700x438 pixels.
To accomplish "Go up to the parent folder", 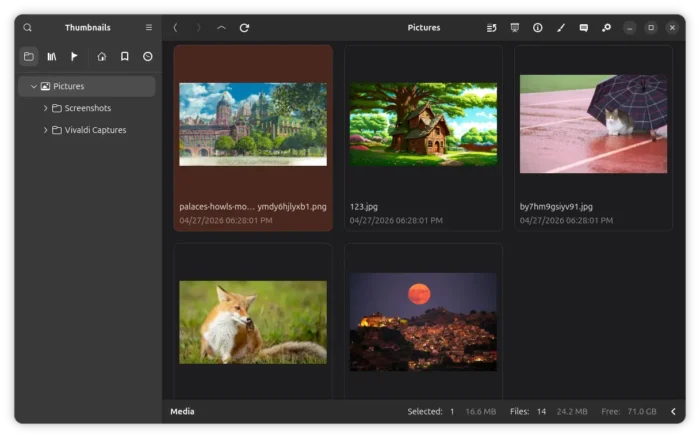I will pyautogui.click(x=221, y=28).
